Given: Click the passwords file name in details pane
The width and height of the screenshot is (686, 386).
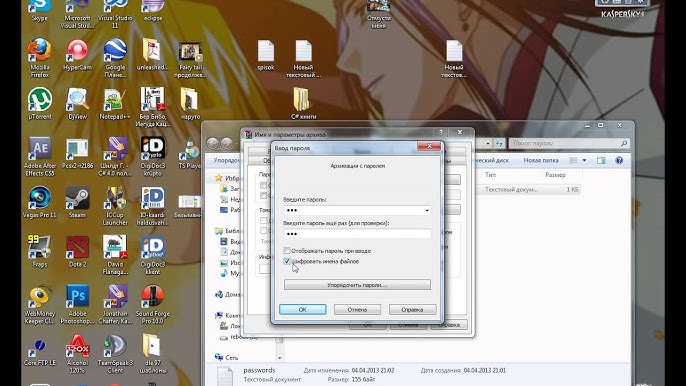Looking at the screenshot, I should coord(259,370).
